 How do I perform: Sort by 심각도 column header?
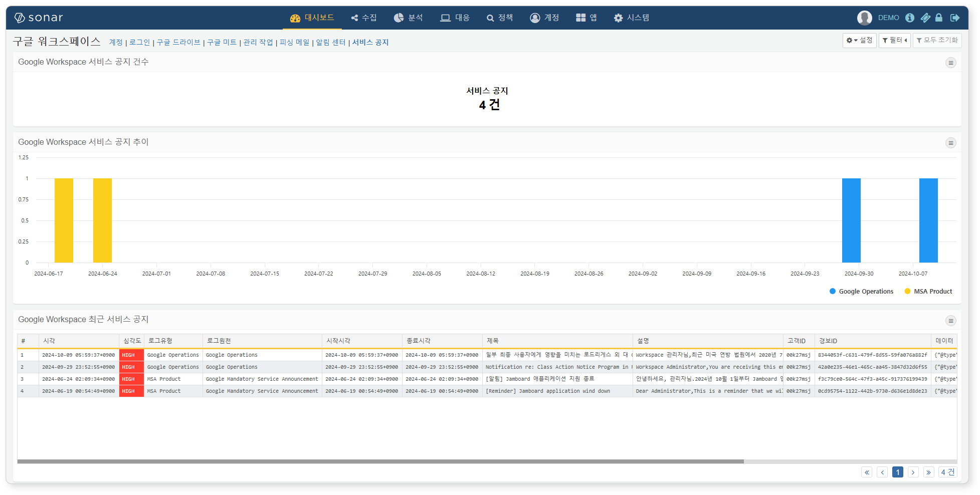click(x=132, y=341)
